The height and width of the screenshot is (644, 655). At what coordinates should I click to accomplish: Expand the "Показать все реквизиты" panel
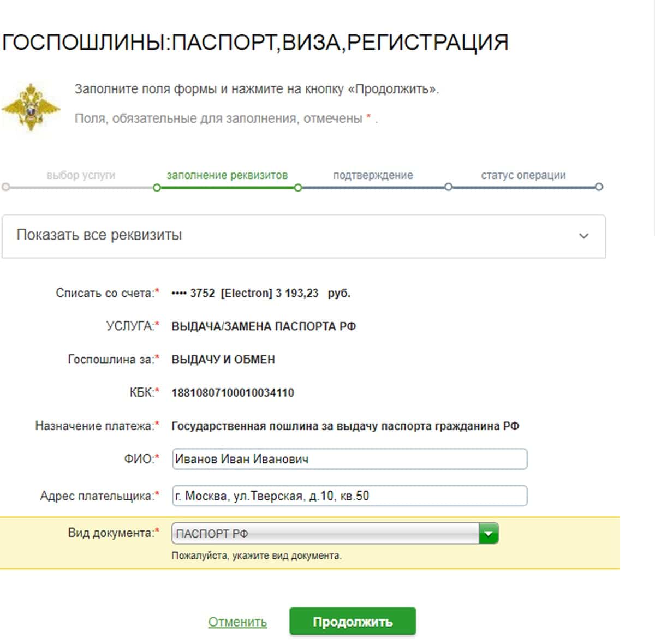click(303, 236)
